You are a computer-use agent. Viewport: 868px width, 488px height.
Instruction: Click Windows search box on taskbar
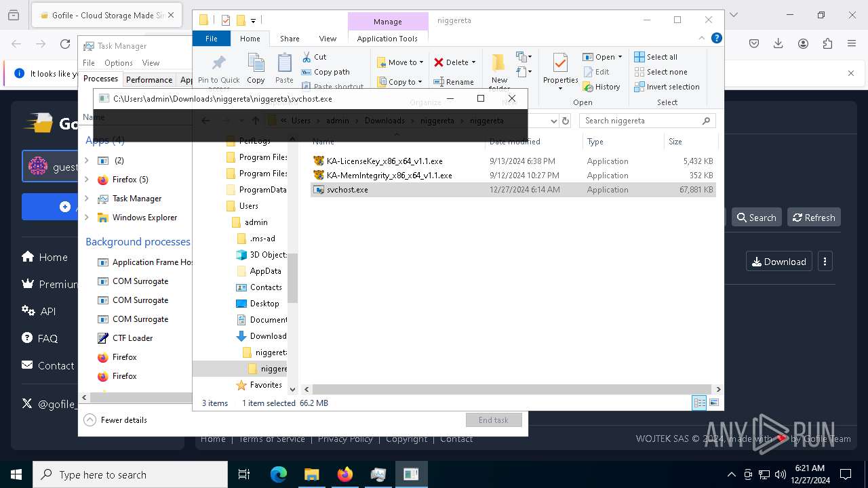pos(130,474)
